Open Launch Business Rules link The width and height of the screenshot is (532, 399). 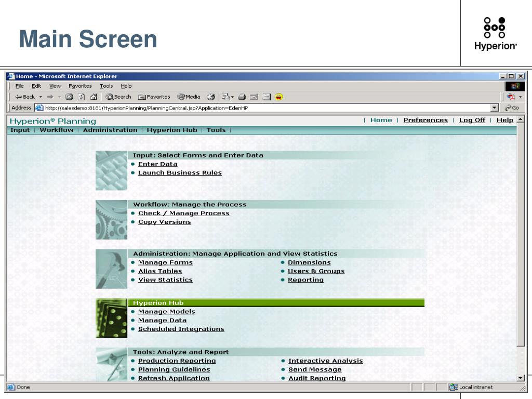180,172
